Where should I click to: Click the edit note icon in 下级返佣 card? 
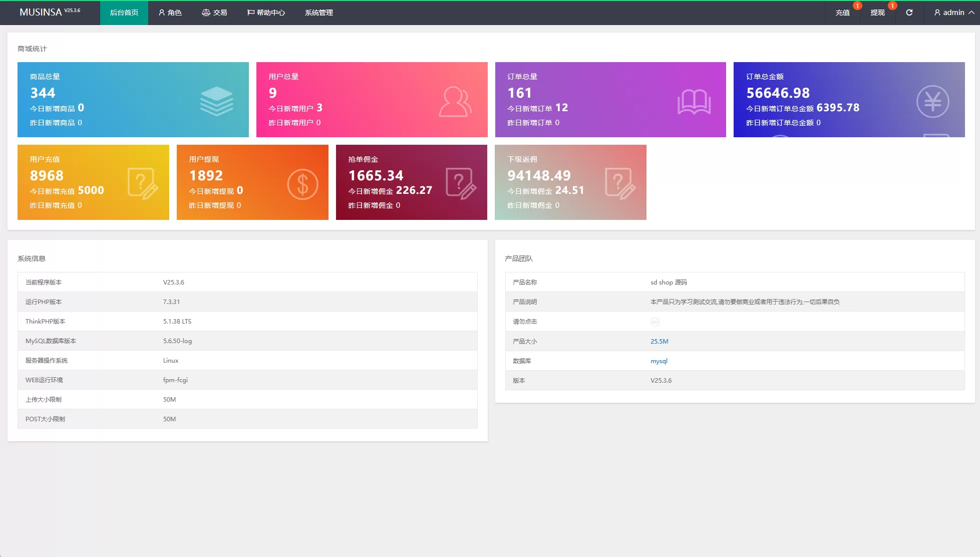click(620, 184)
